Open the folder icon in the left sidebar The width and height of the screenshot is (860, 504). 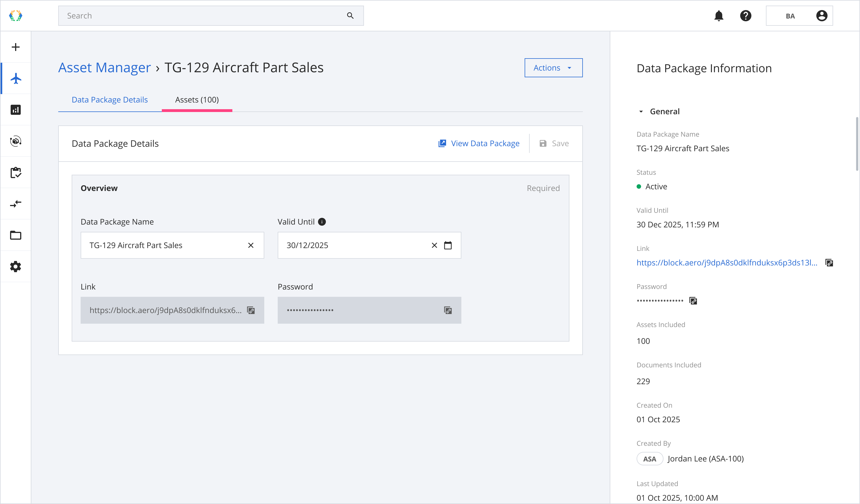16,235
